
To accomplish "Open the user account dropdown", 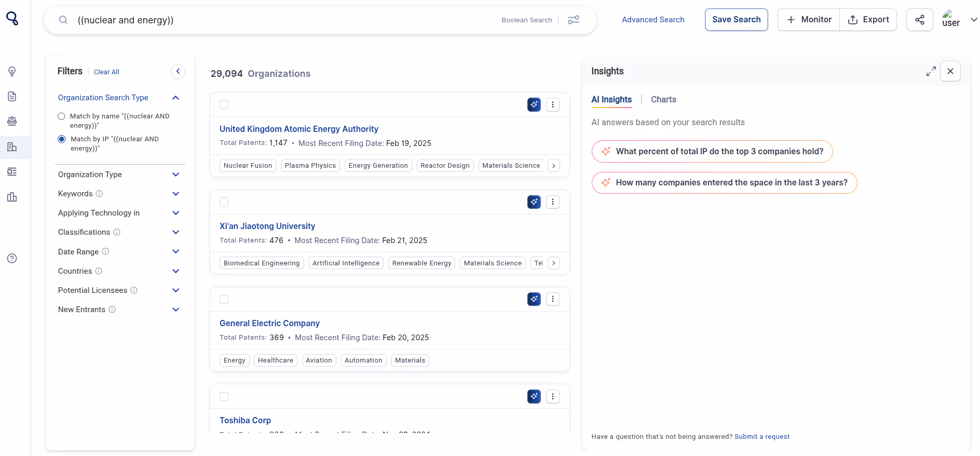I will (x=974, y=20).
